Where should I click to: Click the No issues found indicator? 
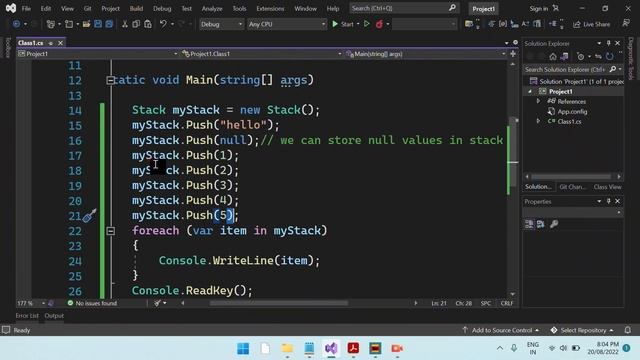pyautogui.click(x=92, y=303)
